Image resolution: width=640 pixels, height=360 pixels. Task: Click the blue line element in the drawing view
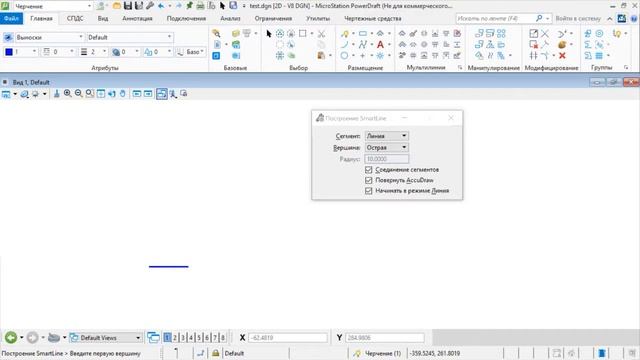[169, 267]
